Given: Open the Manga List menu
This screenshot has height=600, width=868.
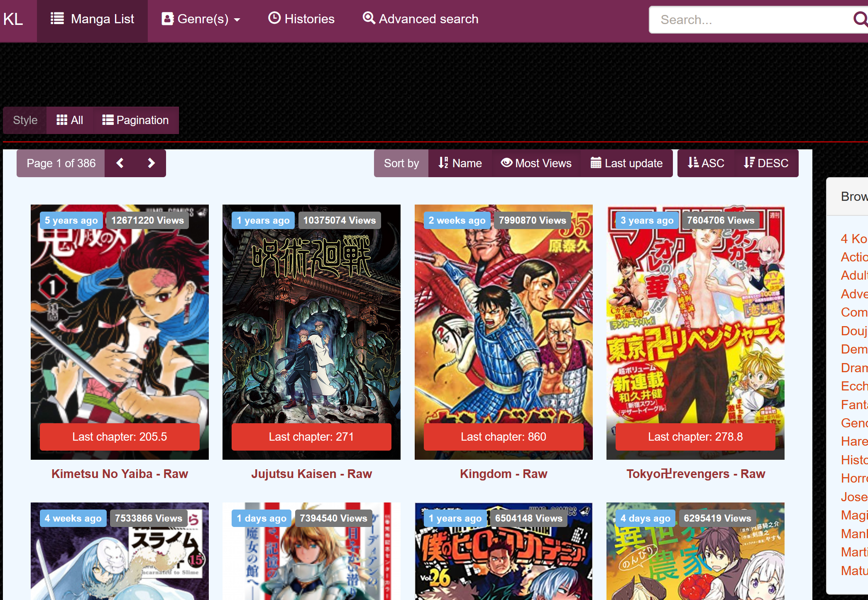Looking at the screenshot, I should point(92,19).
